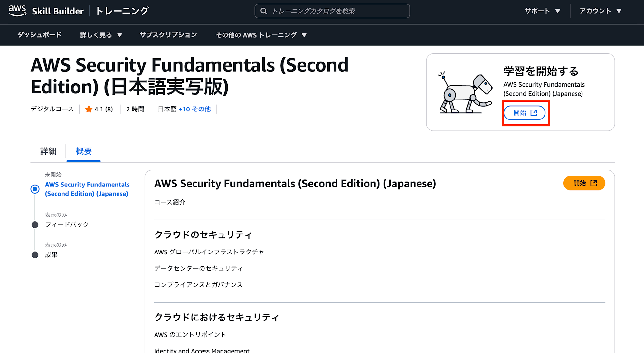Click the 未開始 status label
644x353 pixels.
(x=53, y=175)
